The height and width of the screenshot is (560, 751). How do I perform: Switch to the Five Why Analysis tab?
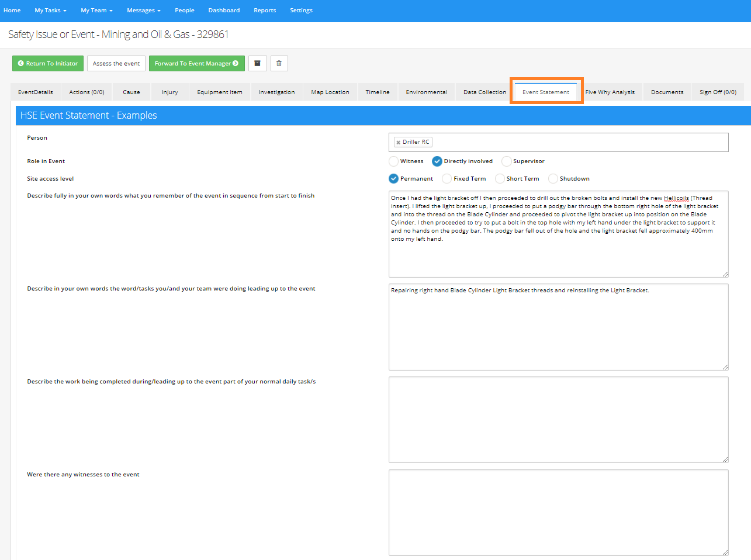click(610, 92)
